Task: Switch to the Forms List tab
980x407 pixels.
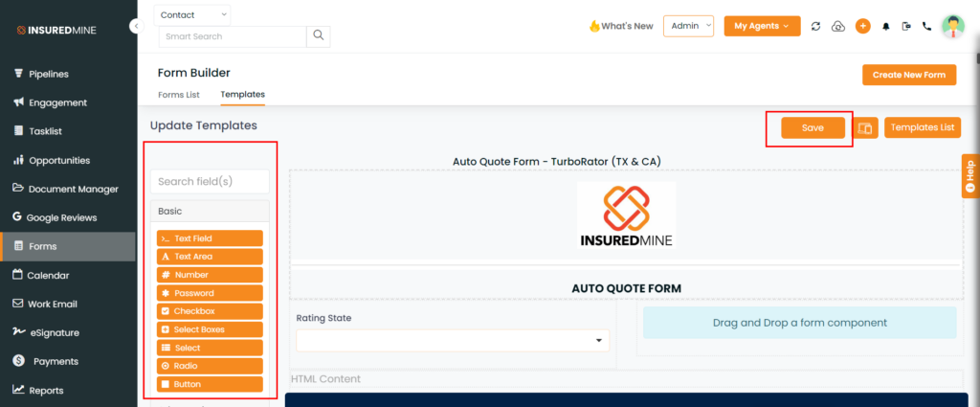Action: click(179, 95)
